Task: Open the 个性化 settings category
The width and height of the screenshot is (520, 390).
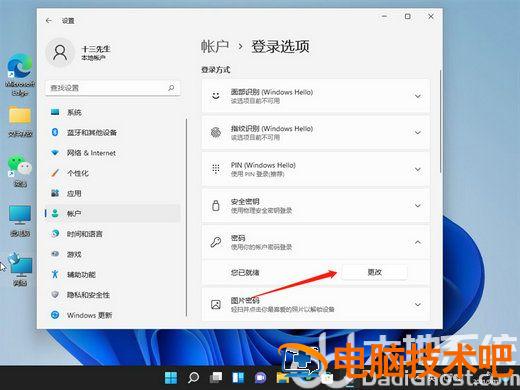Action: [x=113, y=173]
